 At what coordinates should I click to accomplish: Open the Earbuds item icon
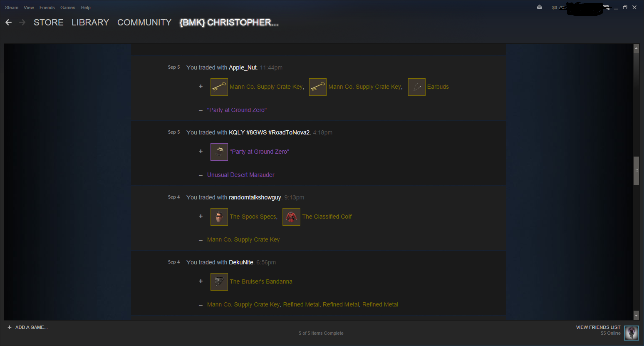(x=417, y=87)
